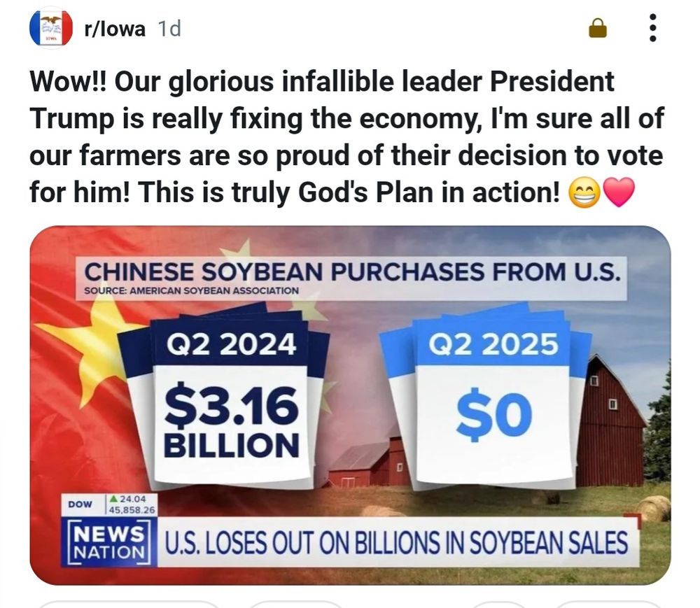Click the Q2 2025 calendar card header

pyautogui.click(x=493, y=344)
